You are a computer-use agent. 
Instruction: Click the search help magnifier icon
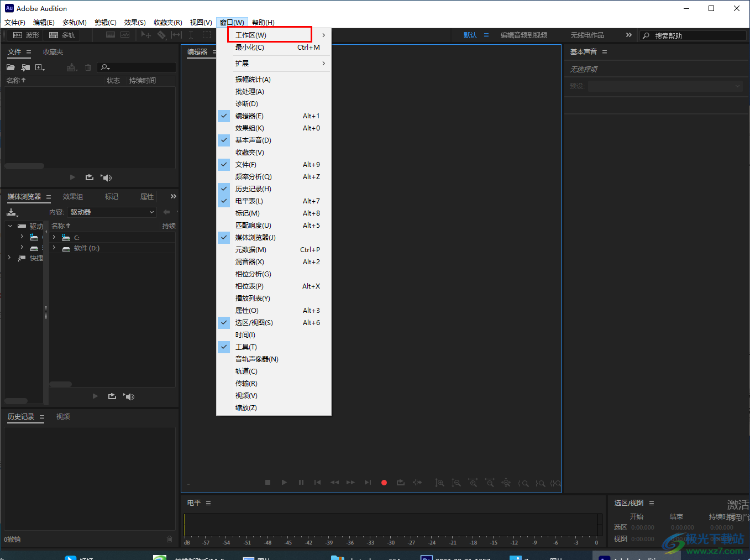tap(646, 35)
